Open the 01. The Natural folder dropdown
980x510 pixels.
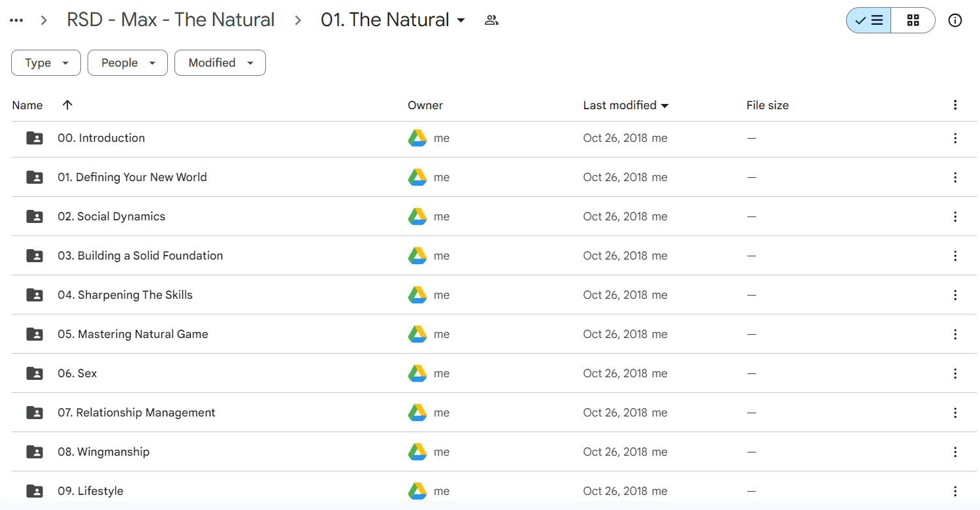point(393,20)
